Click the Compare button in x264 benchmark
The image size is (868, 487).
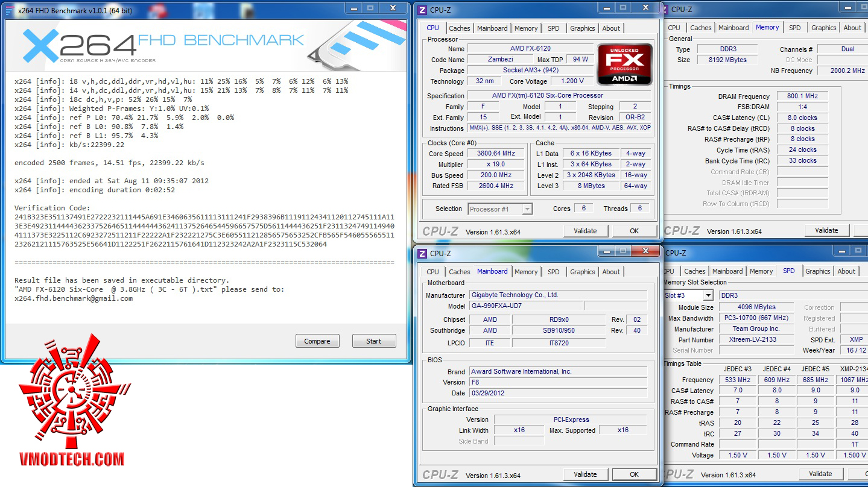pos(317,341)
